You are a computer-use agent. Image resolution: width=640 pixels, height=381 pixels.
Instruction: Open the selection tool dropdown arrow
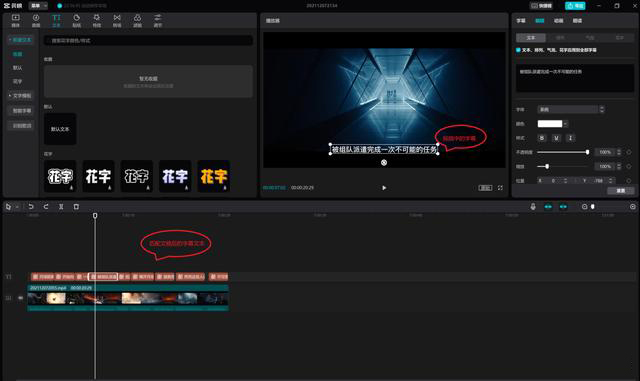click(x=17, y=207)
